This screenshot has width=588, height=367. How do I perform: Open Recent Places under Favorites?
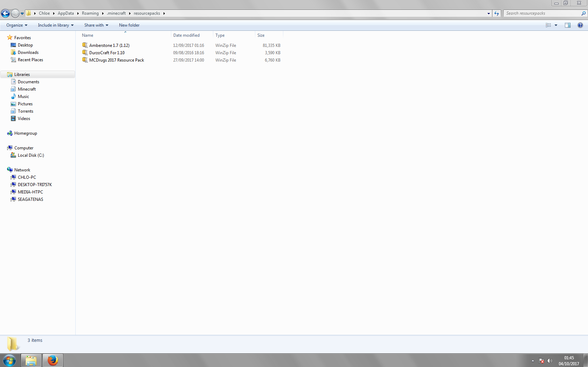click(x=30, y=60)
